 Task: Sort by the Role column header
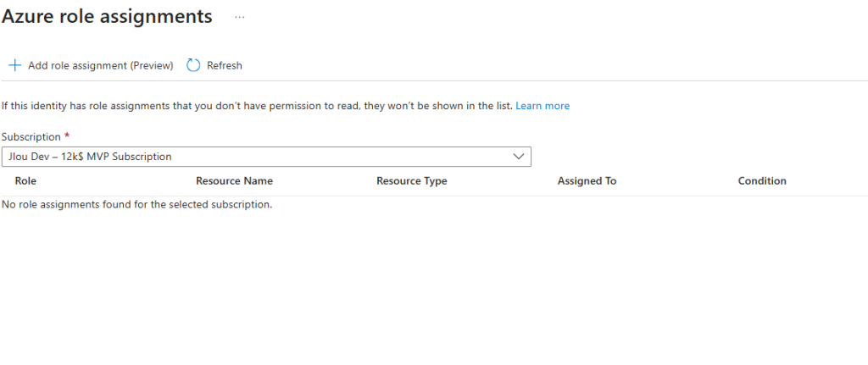[x=25, y=180]
